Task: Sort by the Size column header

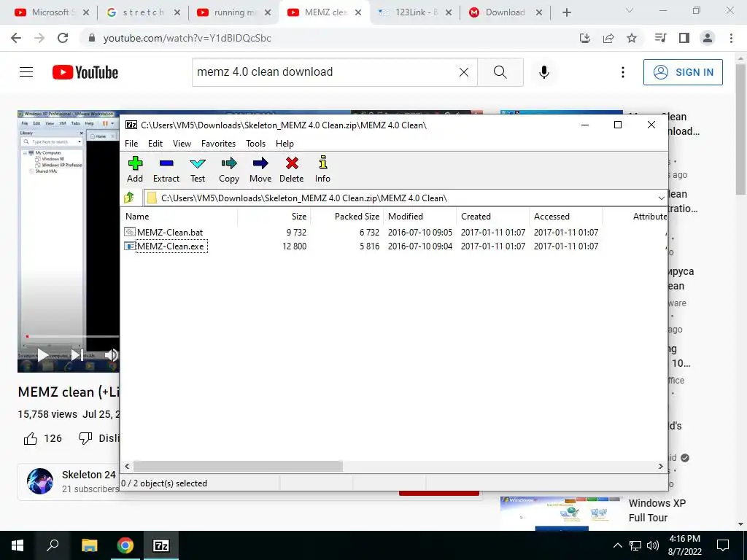Action: click(274, 216)
